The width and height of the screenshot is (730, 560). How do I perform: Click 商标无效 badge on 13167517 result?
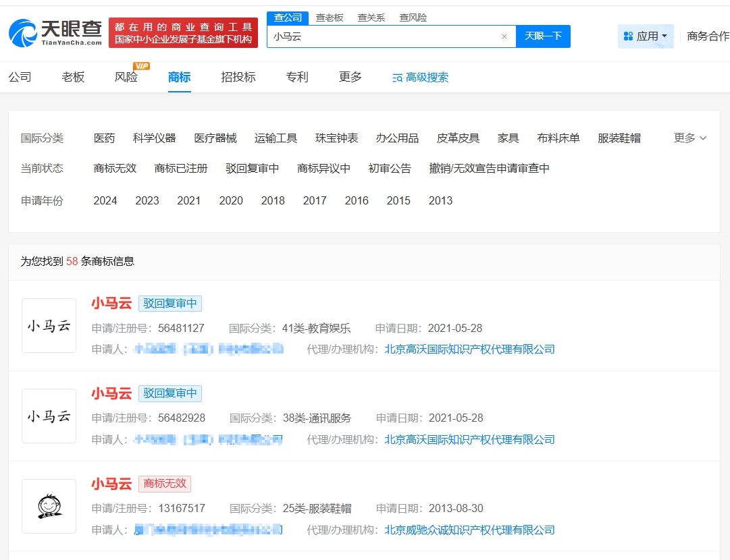point(165,484)
